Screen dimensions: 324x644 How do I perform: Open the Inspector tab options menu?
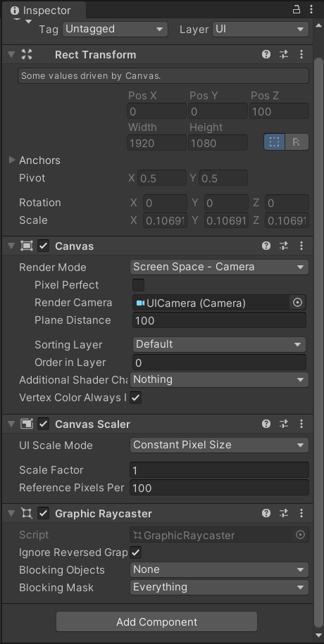click(x=311, y=9)
